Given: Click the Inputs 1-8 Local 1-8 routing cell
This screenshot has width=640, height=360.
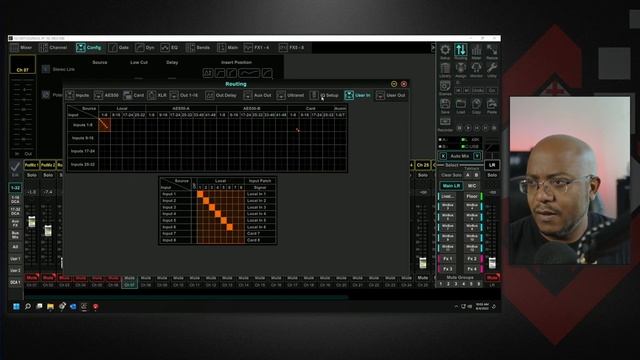Looking at the screenshot, I should (x=104, y=124).
